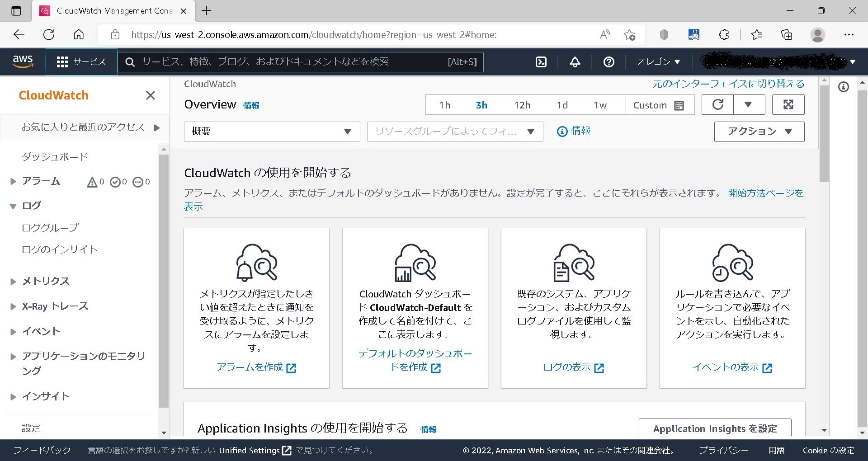The image size is (868, 461).
Task: Expand the X-Ray トレース section
Action: click(13, 306)
